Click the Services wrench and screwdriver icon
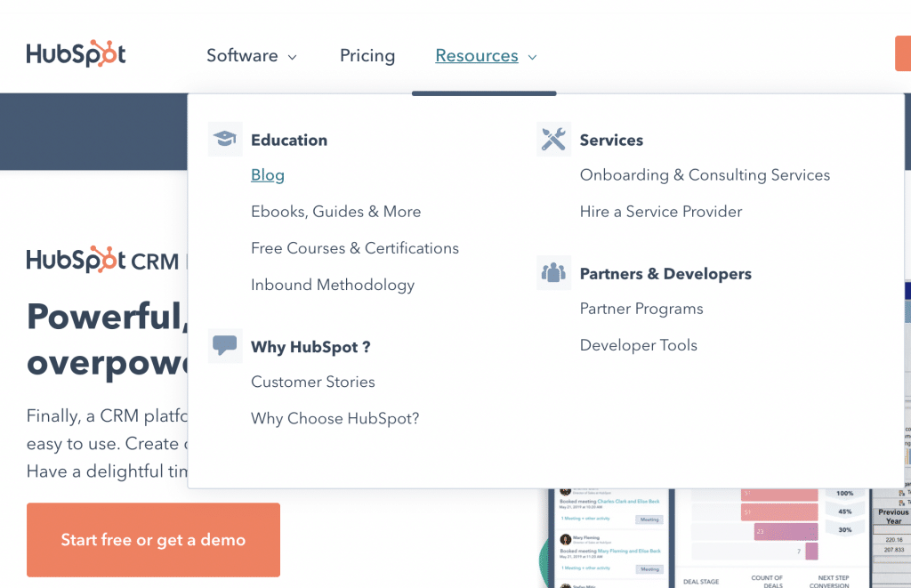 tap(553, 139)
